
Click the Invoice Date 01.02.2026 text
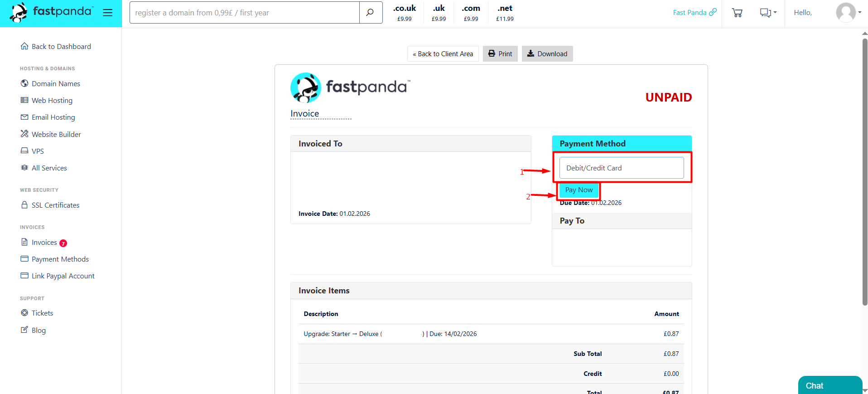point(334,214)
